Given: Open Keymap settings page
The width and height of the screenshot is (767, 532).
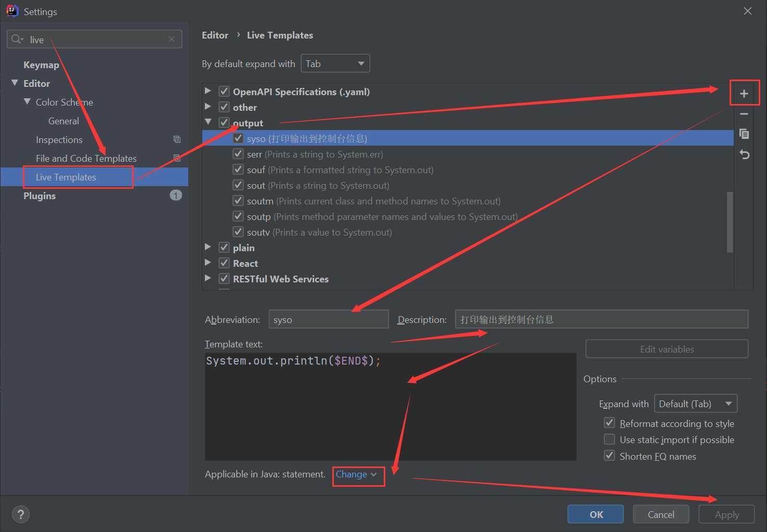Looking at the screenshot, I should 41,64.
